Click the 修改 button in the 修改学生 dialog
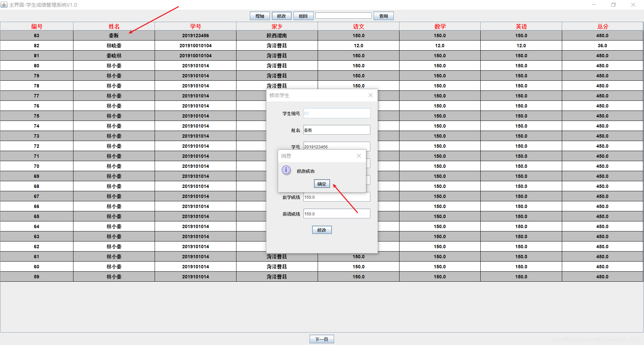644x345 pixels. pyautogui.click(x=322, y=230)
